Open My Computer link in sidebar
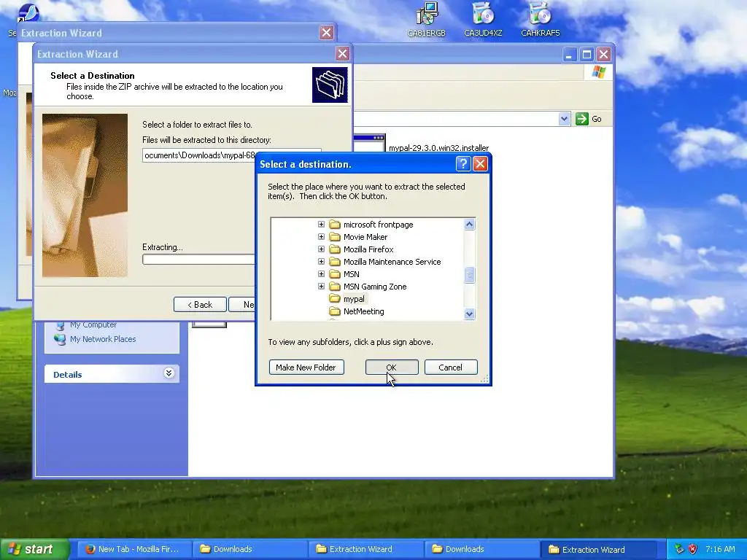This screenshot has width=747, height=560. (x=93, y=325)
